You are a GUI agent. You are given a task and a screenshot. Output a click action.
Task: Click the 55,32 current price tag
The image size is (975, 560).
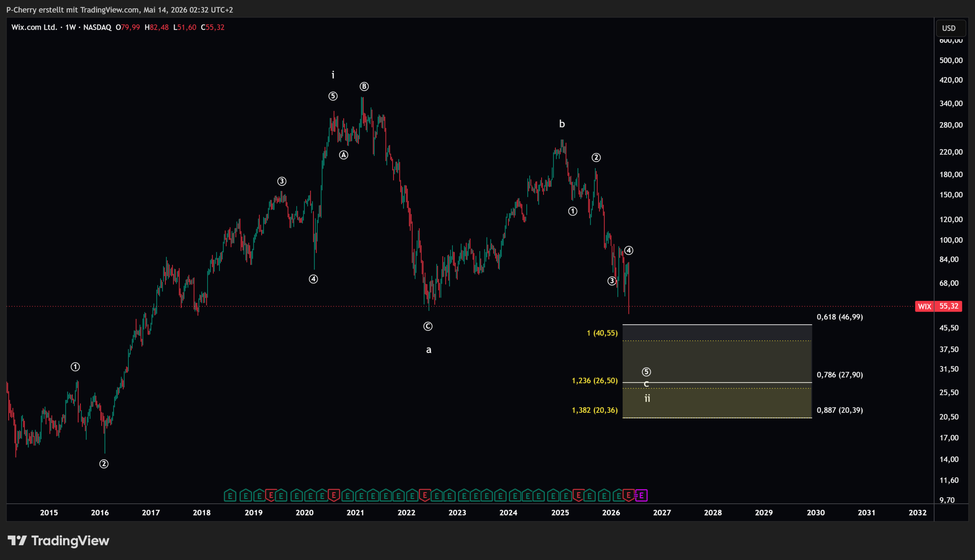[x=949, y=307]
